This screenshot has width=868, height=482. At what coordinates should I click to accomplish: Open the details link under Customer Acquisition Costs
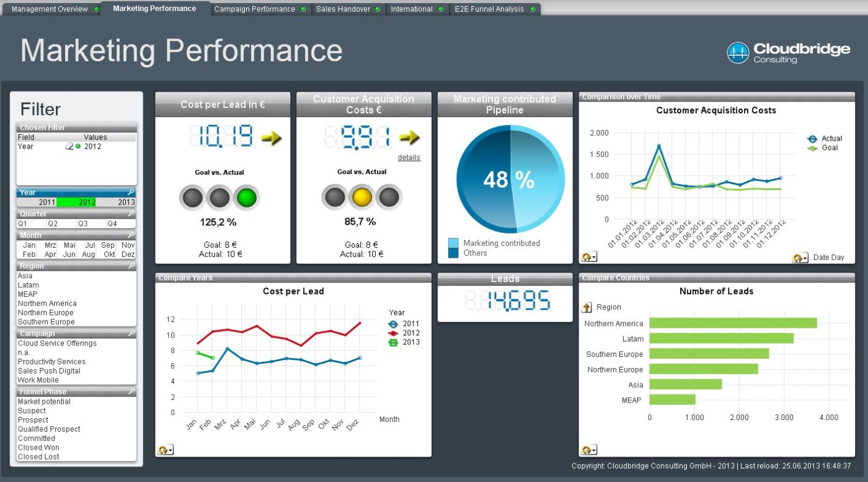tap(409, 158)
